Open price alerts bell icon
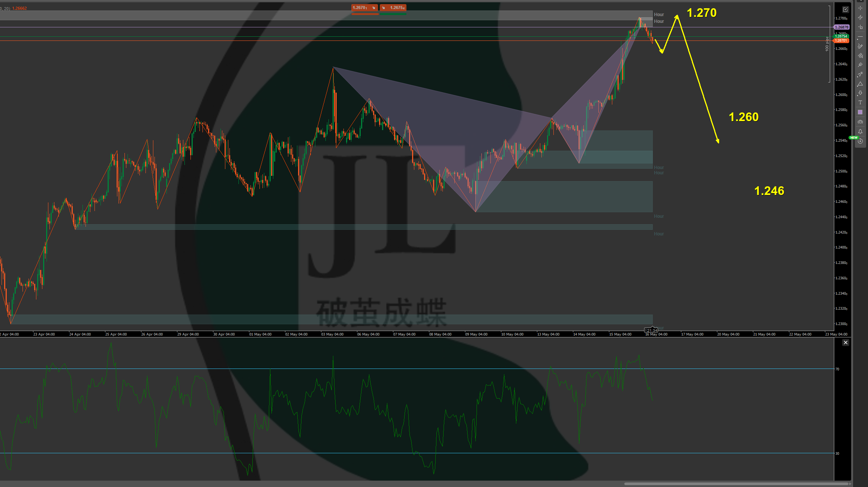Viewport: 868px width, 487px height. 860,132
